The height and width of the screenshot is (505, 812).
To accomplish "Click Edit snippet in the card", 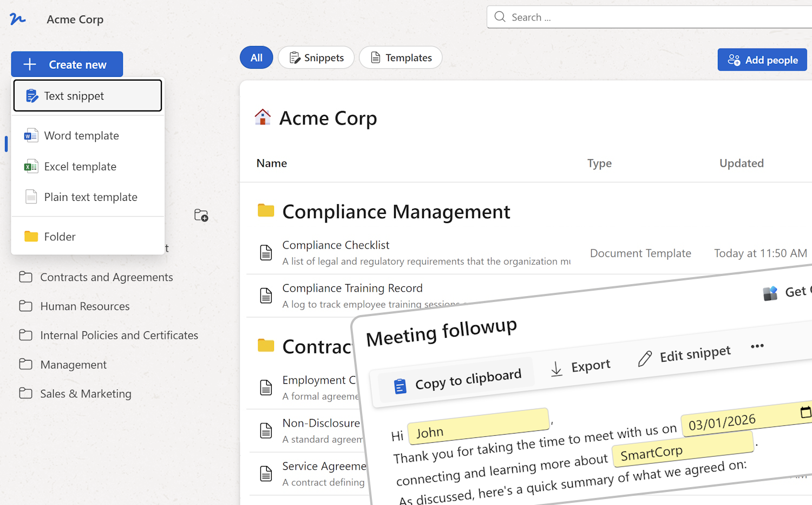I will point(685,356).
